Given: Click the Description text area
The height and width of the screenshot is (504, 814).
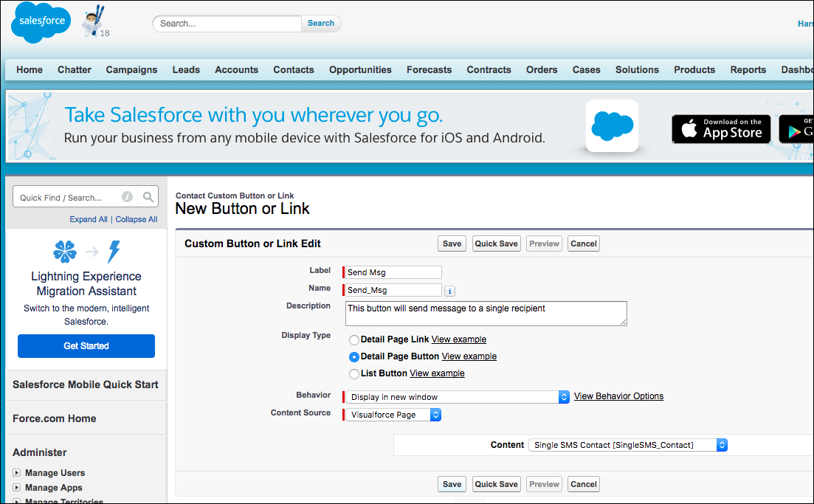Looking at the screenshot, I should point(486,314).
